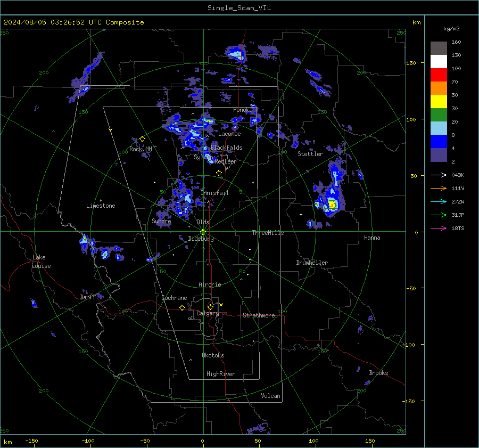The image size is (479, 448).
Task: Click the white 130 legend color swatch
Action: (439, 61)
